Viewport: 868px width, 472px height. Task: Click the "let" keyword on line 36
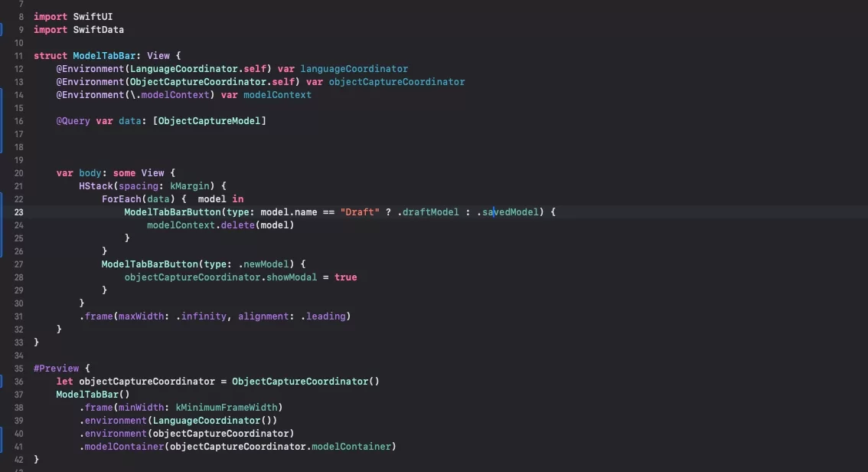coord(65,382)
